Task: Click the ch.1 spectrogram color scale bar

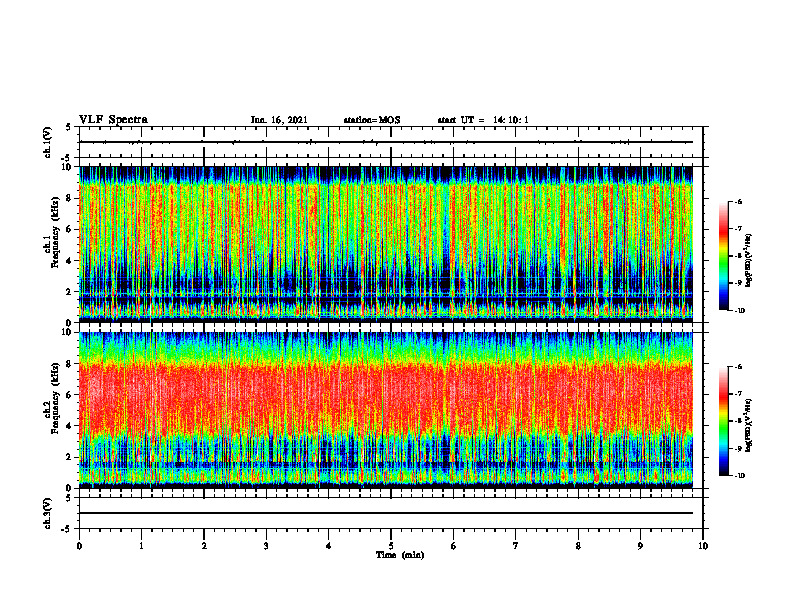Action: 723,256
